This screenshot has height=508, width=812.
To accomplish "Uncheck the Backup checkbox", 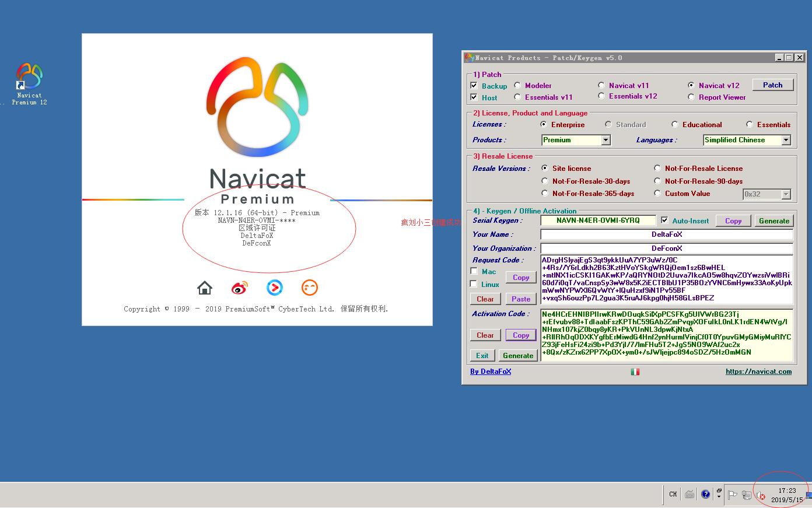I will click(474, 86).
